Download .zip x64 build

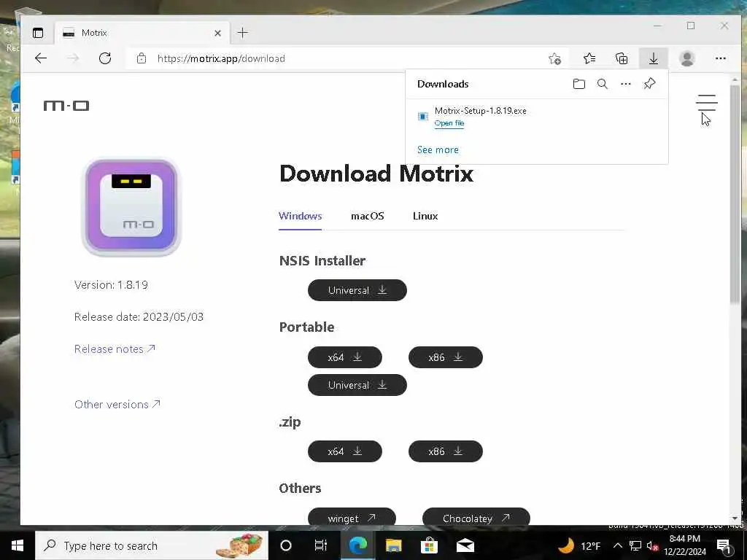click(345, 451)
